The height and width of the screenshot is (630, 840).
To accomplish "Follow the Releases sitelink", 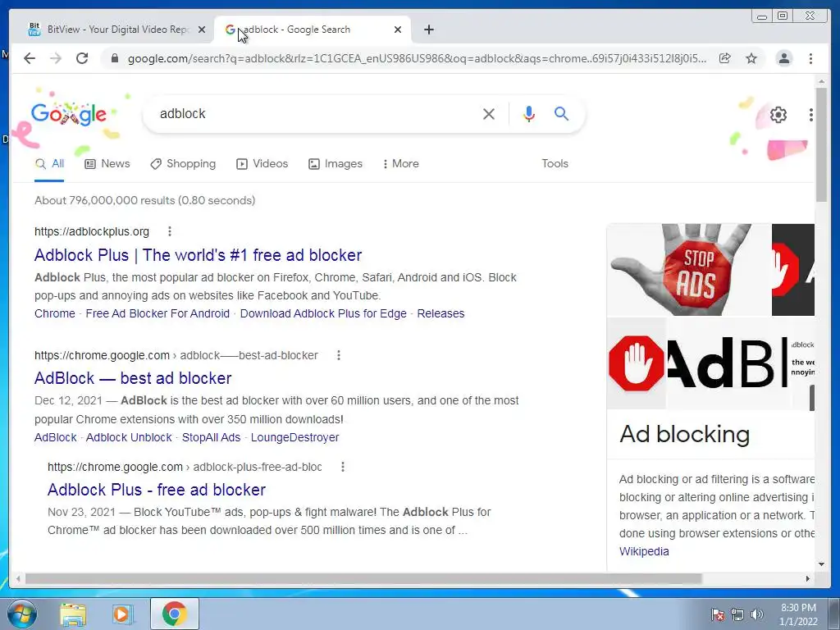I will point(441,313).
